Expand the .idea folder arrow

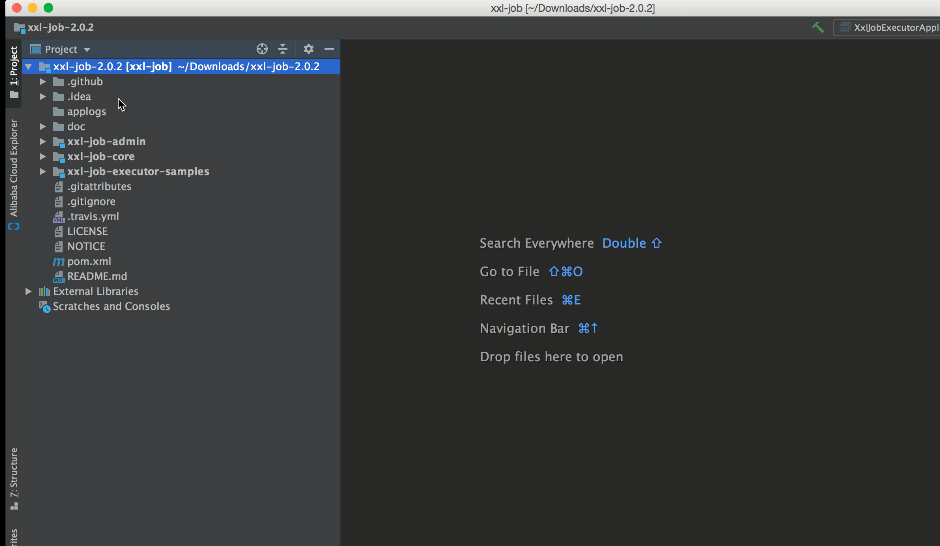(x=43, y=96)
